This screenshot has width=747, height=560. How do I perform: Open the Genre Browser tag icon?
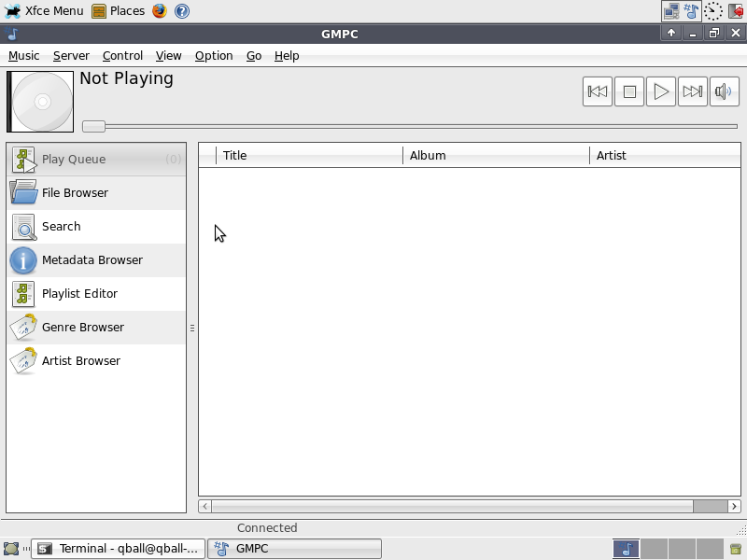[x=24, y=328]
